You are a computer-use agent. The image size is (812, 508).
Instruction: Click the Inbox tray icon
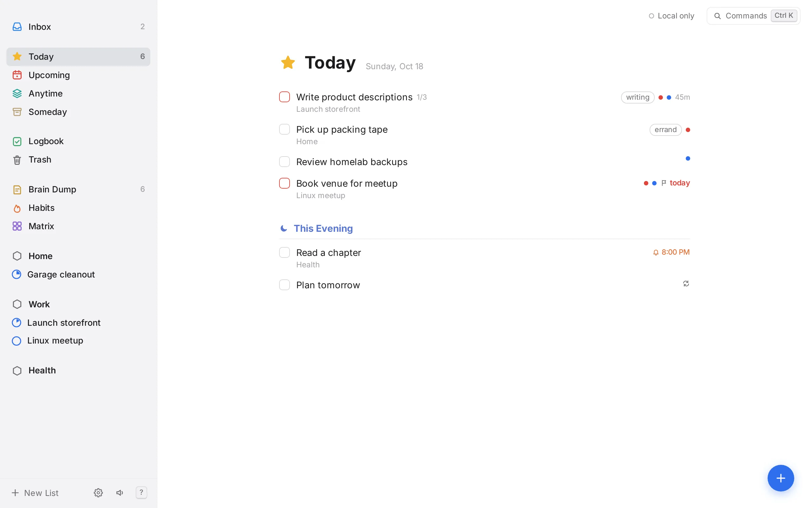pos(17,27)
